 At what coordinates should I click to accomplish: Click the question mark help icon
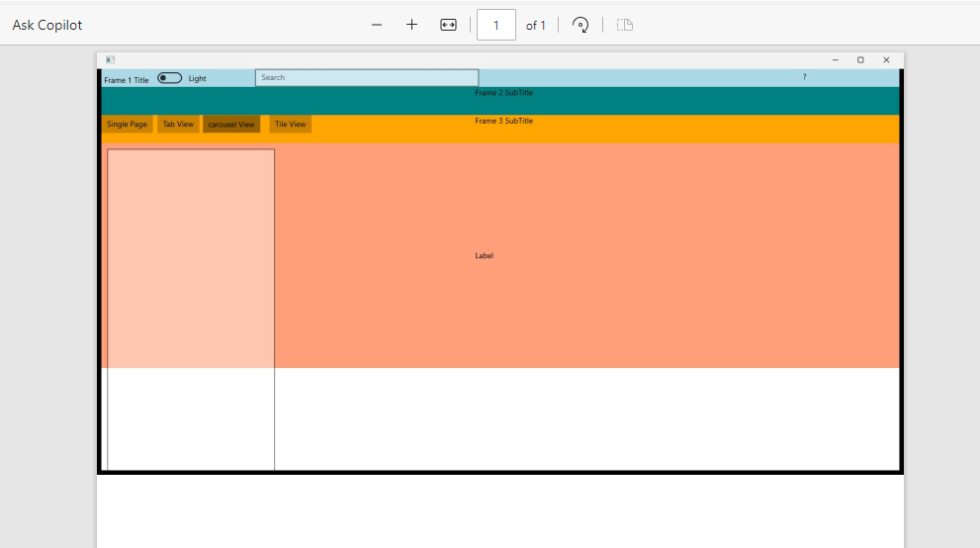coord(804,77)
